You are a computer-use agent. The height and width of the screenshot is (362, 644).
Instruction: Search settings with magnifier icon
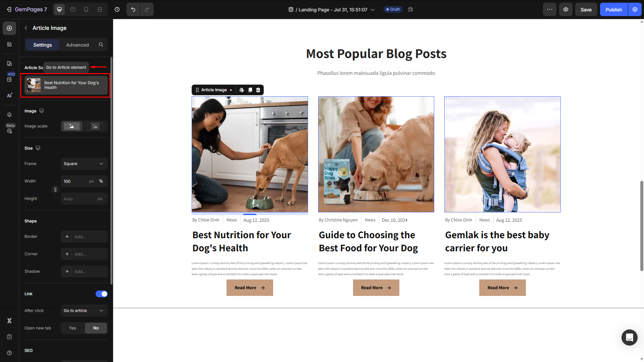tap(101, 45)
